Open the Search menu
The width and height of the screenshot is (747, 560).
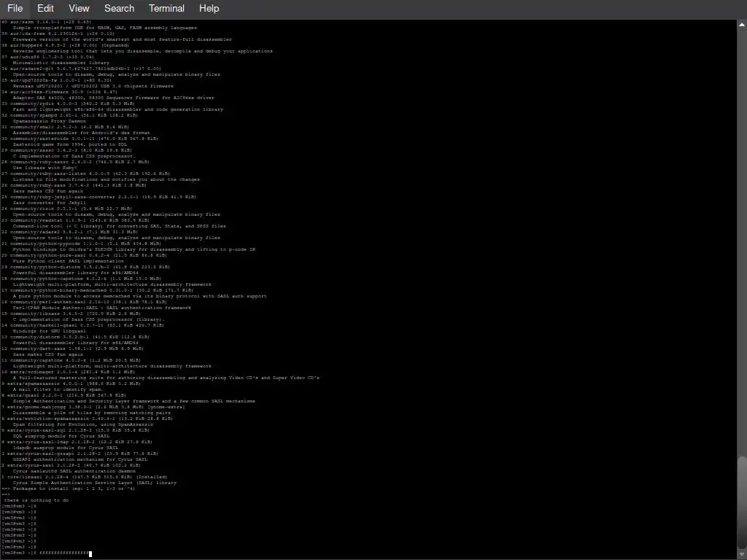pos(119,8)
